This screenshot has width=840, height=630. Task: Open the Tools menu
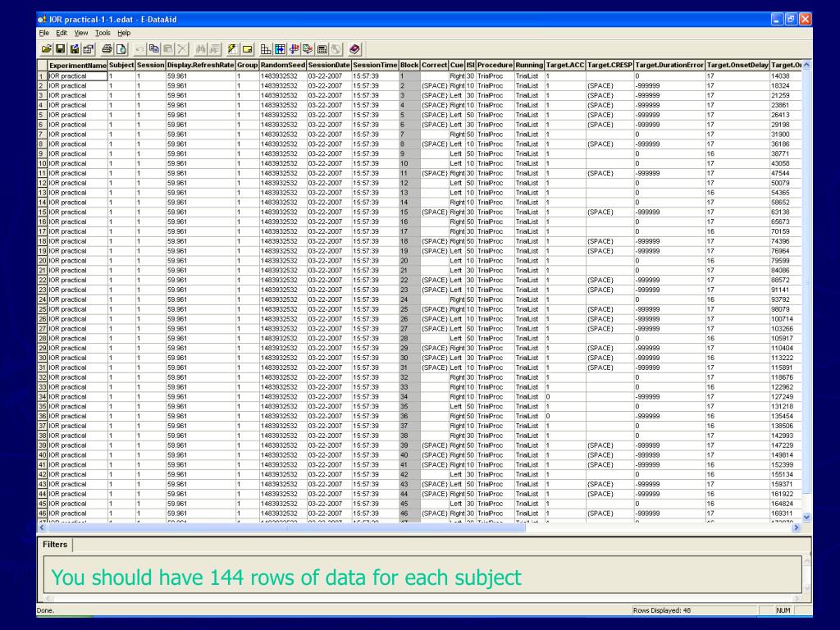(x=103, y=33)
